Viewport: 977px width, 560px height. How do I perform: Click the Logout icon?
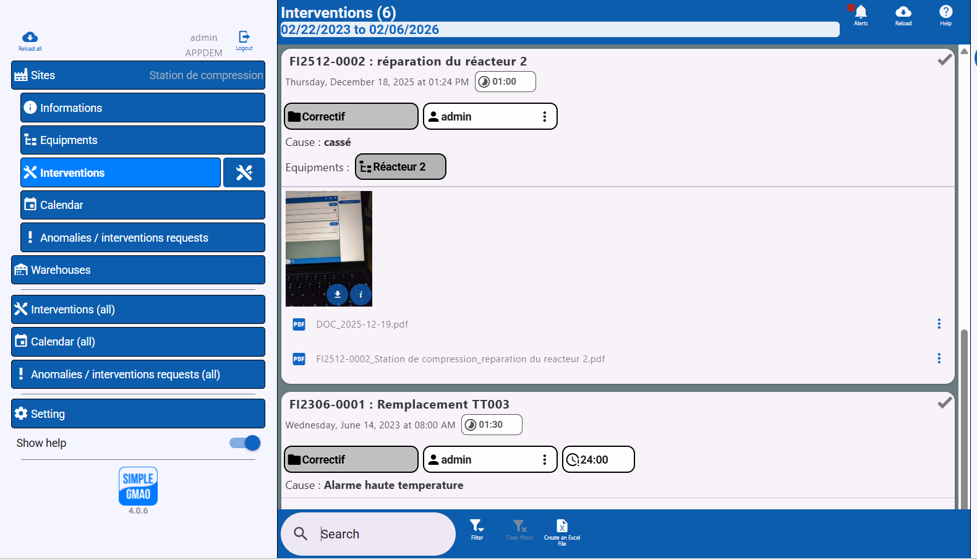tap(244, 36)
